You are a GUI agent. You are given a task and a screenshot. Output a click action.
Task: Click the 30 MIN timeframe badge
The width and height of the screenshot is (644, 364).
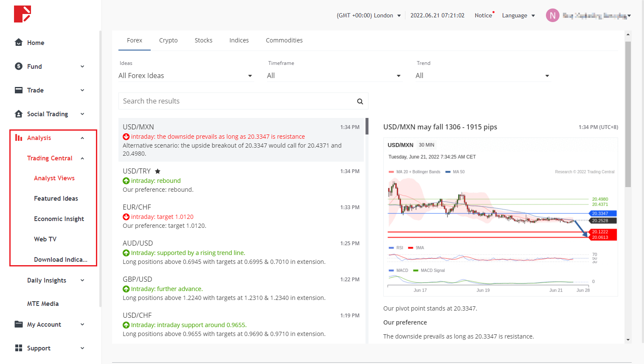pos(426,145)
